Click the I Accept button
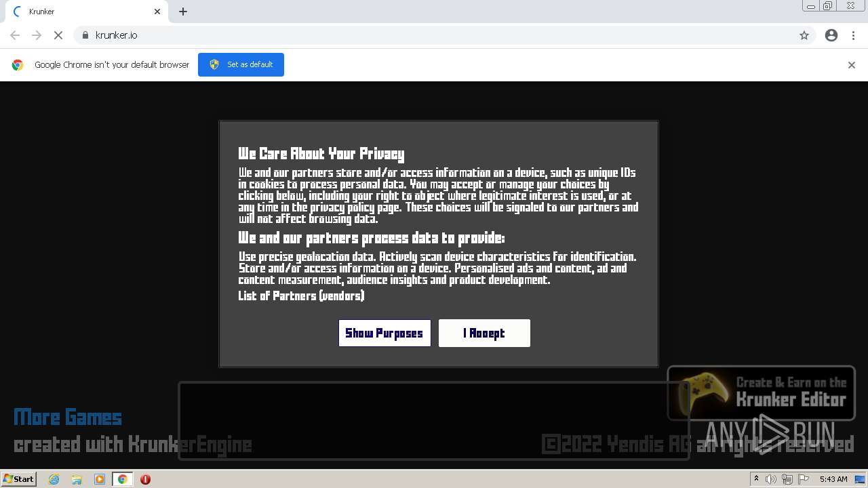Image resolution: width=868 pixels, height=488 pixels. point(484,333)
